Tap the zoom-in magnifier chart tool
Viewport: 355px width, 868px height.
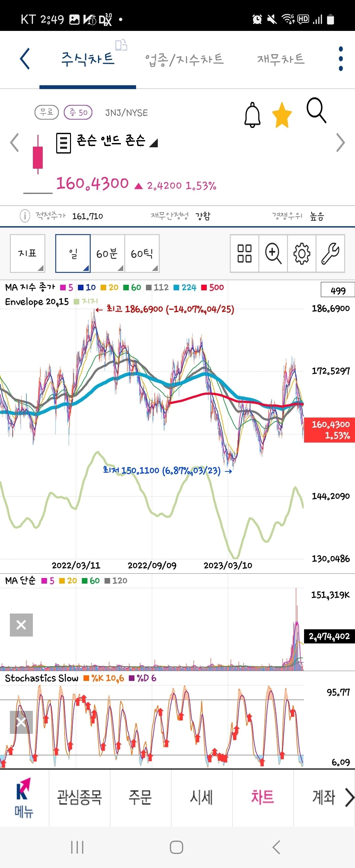coord(273,253)
